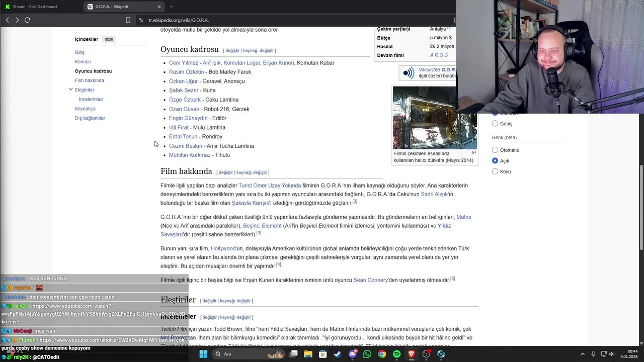This screenshot has height=362, width=644.
Task: Jump to Konusu in contents
Action: pos(83,62)
